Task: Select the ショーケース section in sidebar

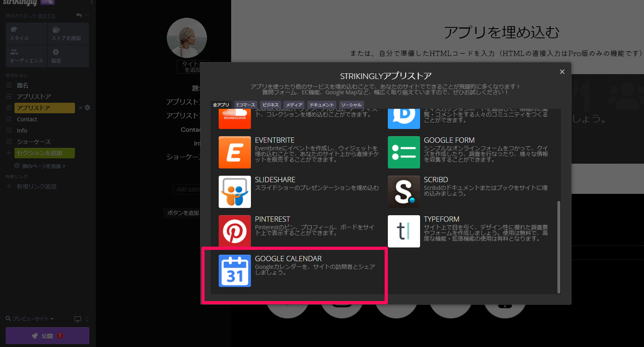Action: pyautogui.click(x=34, y=142)
